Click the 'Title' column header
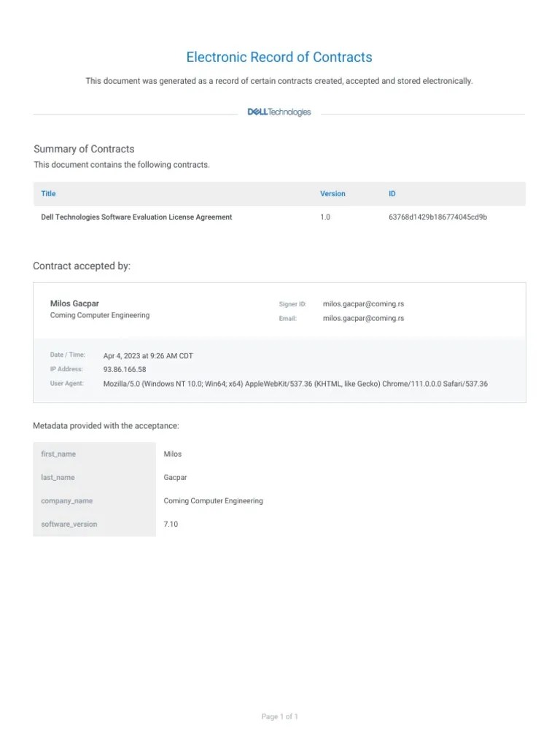This screenshot has width=560, height=747. coord(48,193)
